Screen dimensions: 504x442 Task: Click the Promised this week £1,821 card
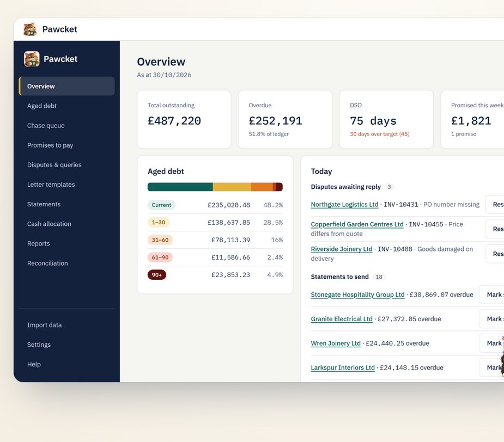pyautogui.click(x=472, y=119)
